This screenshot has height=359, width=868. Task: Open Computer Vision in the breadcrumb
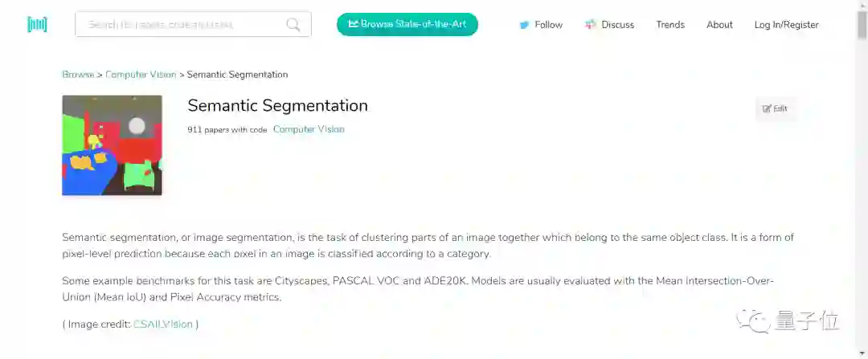tap(141, 75)
